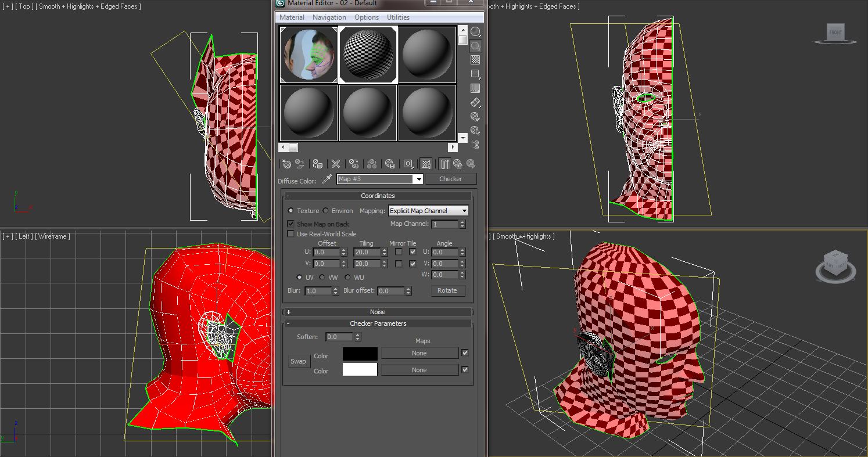Viewport: 868px width, 457px height.
Task: Select the Get Material tool
Action: click(286, 164)
